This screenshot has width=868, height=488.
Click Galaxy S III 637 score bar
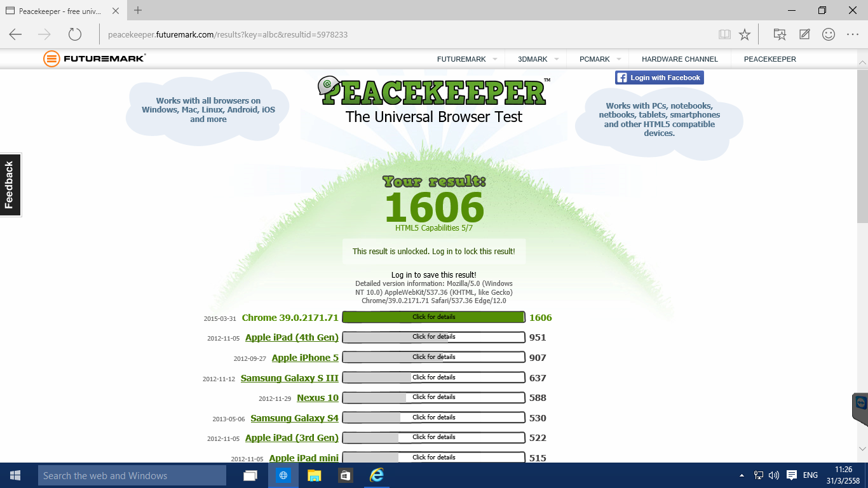[434, 377]
